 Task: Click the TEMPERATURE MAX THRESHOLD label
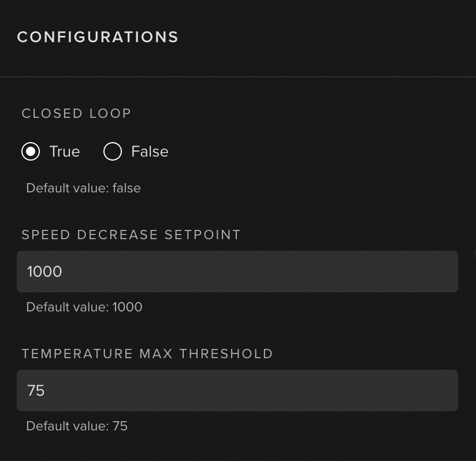tap(147, 354)
